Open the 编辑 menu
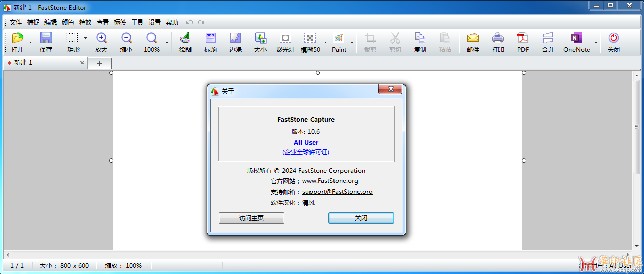The height and width of the screenshot is (274, 644). tap(51, 22)
